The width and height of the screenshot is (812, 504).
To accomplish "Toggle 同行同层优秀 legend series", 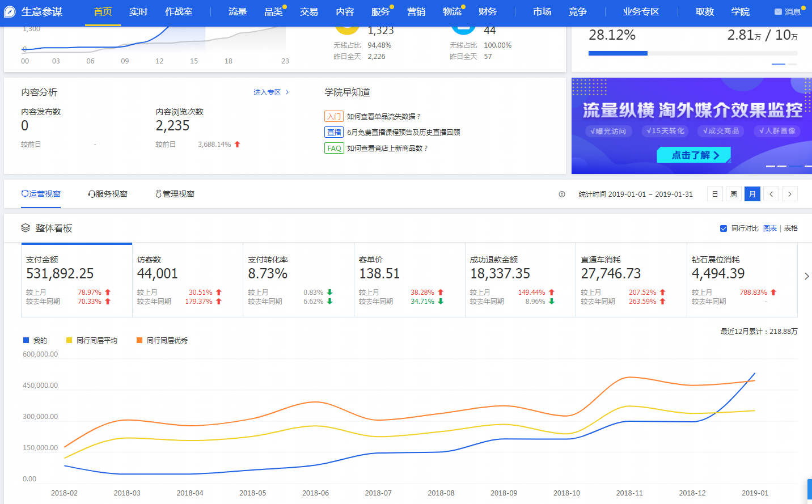I will 162,341.
